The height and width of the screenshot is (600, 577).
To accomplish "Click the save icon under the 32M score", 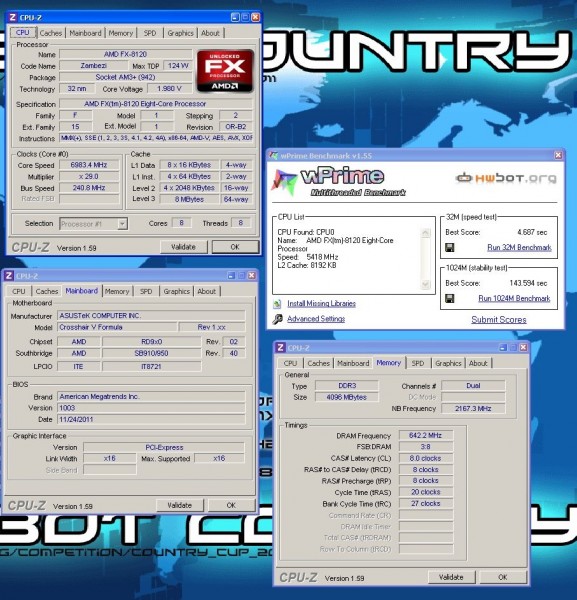I will pos(450,248).
